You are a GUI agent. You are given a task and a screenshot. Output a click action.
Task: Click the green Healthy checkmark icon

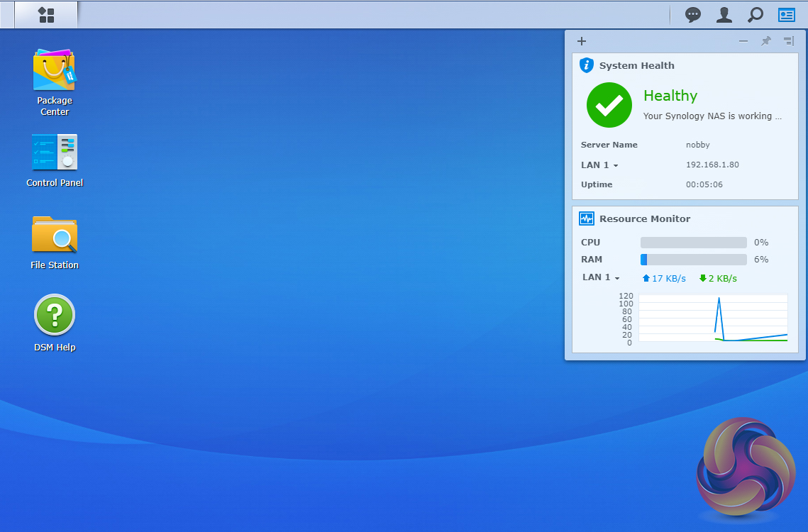click(x=609, y=105)
